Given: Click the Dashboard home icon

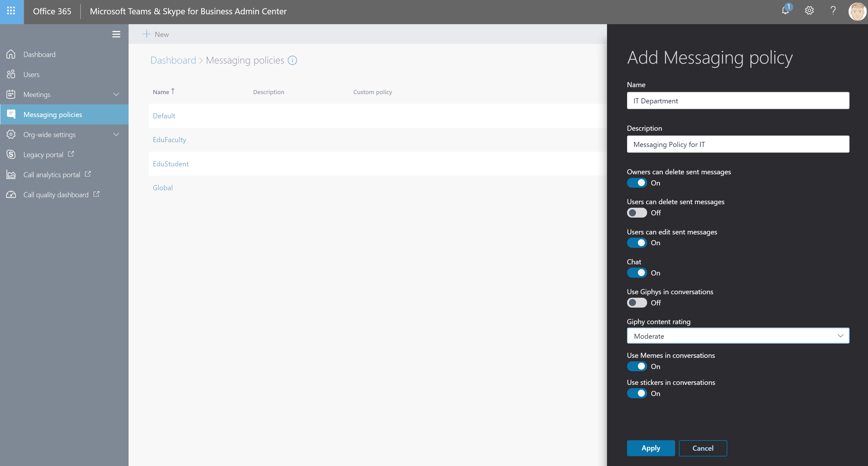Looking at the screenshot, I should [x=11, y=54].
